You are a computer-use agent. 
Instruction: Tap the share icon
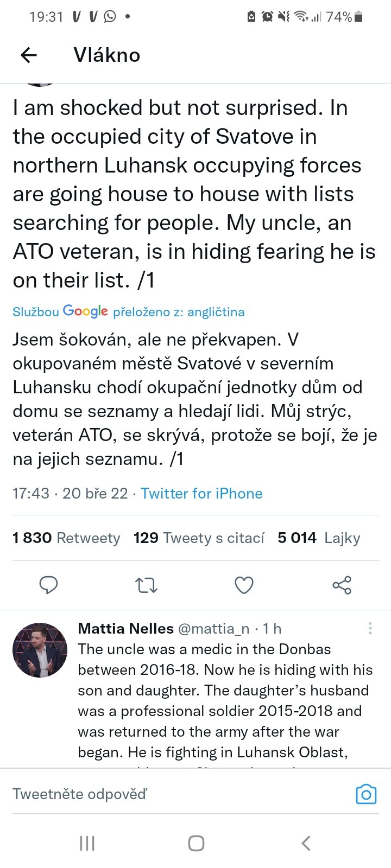click(342, 585)
